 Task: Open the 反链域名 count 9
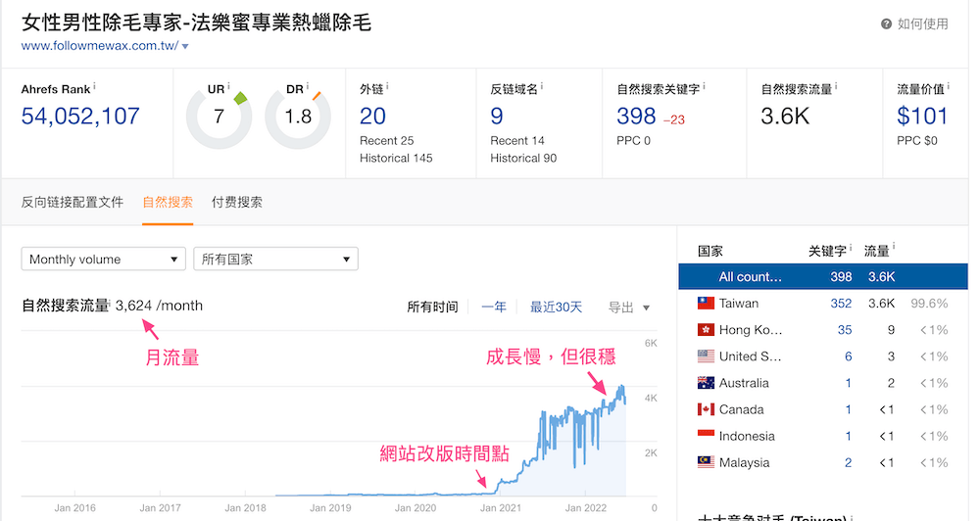(x=497, y=117)
